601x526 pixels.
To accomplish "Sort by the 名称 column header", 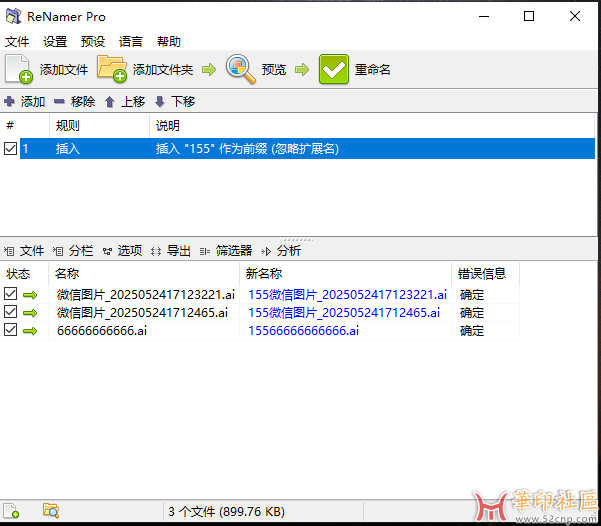I will (67, 274).
